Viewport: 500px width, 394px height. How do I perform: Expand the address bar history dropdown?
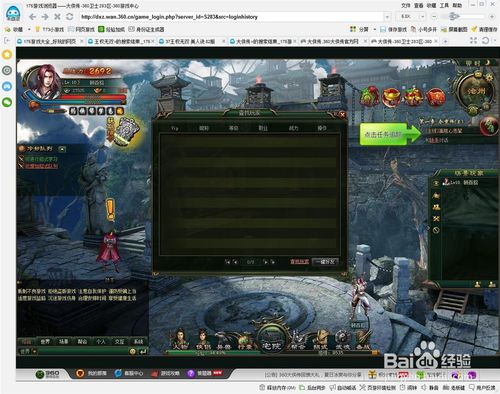click(387, 17)
